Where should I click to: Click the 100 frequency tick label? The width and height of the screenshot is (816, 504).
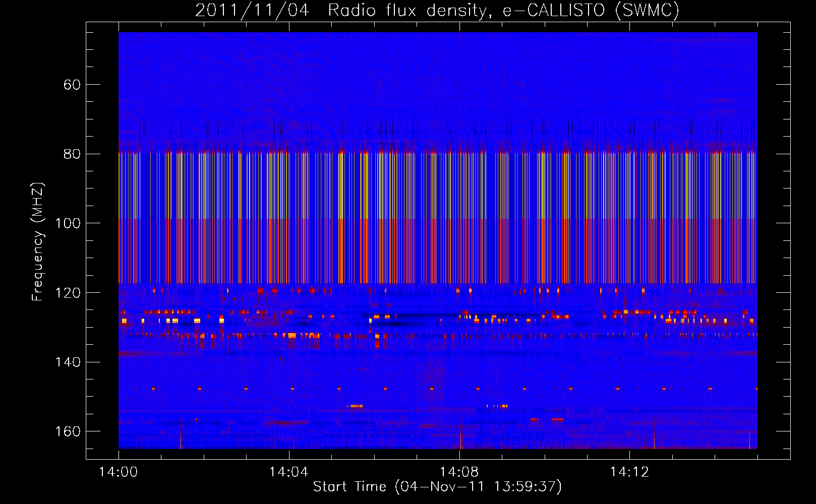coord(68,223)
